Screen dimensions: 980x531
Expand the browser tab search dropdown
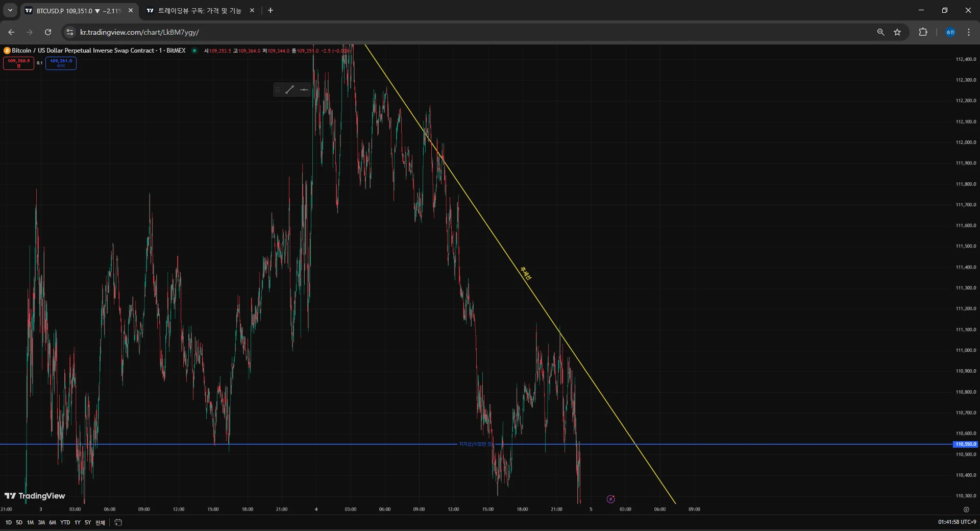(x=10, y=10)
